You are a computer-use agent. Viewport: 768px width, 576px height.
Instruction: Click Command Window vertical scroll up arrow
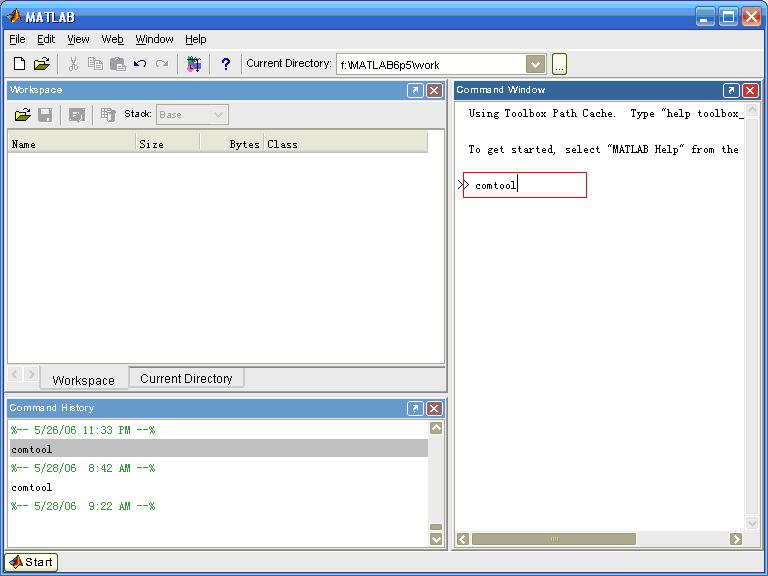(x=752, y=109)
